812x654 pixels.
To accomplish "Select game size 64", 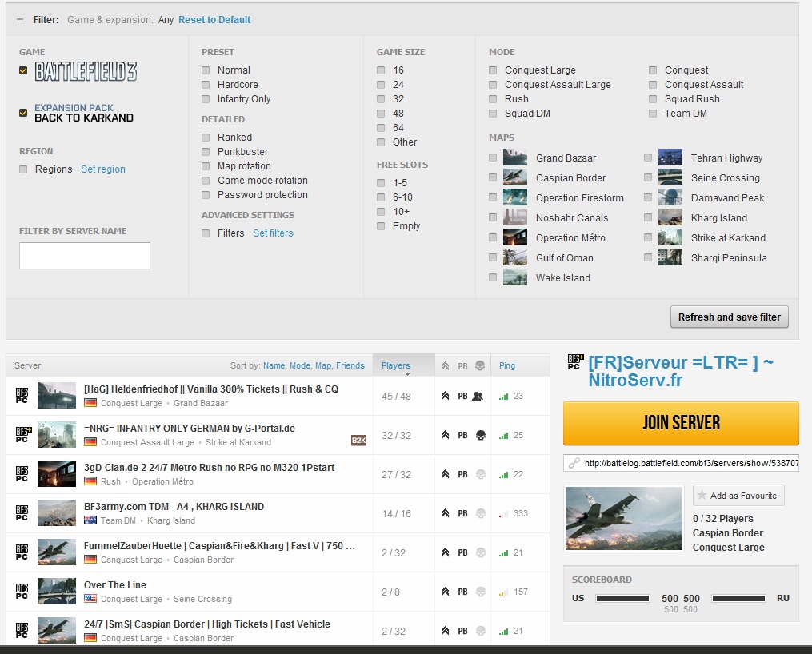I will 381,128.
